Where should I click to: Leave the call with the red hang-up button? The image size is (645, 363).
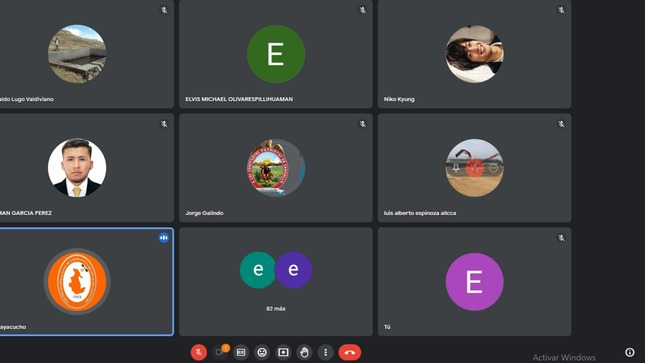pyautogui.click(x=350, y=352)
